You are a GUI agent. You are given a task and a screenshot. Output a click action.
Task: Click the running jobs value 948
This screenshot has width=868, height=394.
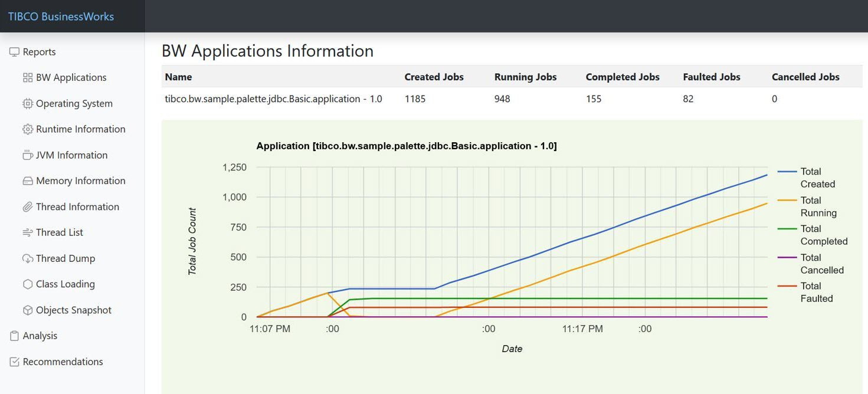click(x=502, y=99)
